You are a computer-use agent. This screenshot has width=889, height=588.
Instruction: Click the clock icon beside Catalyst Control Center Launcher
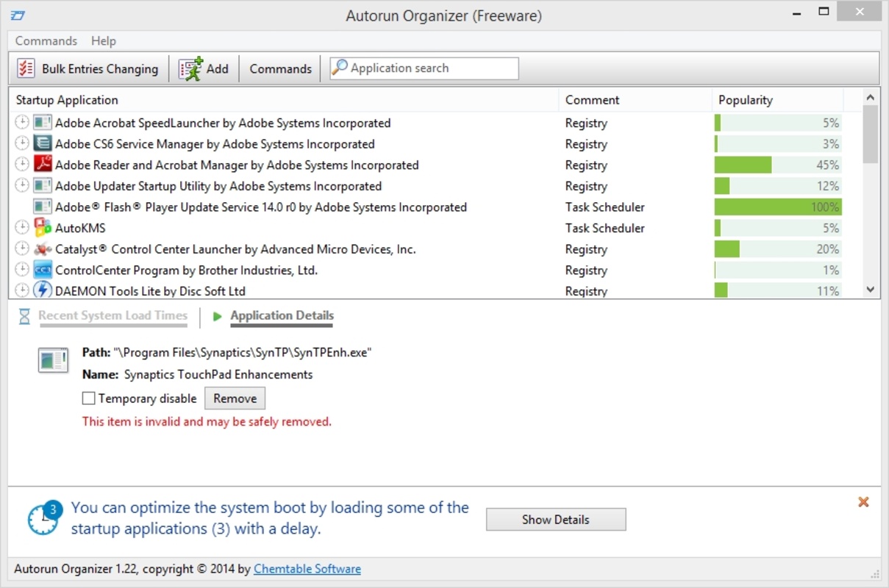tap(22, 248)
